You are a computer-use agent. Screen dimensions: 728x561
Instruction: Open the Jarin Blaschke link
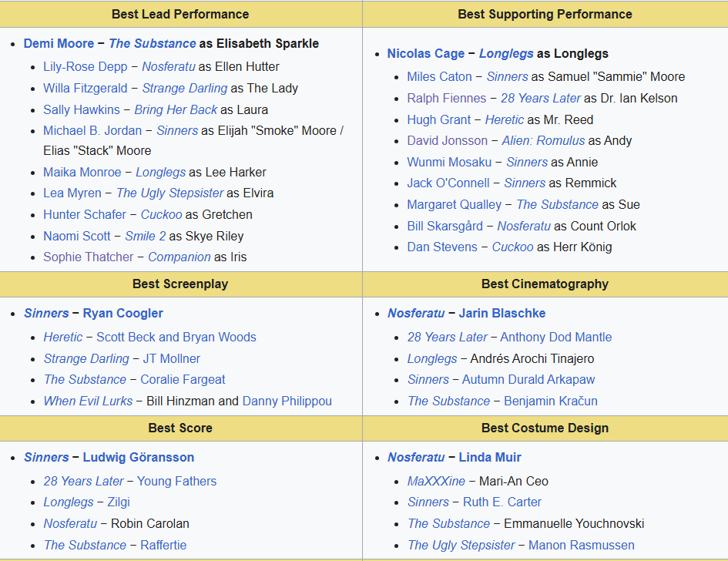[502, 314]
